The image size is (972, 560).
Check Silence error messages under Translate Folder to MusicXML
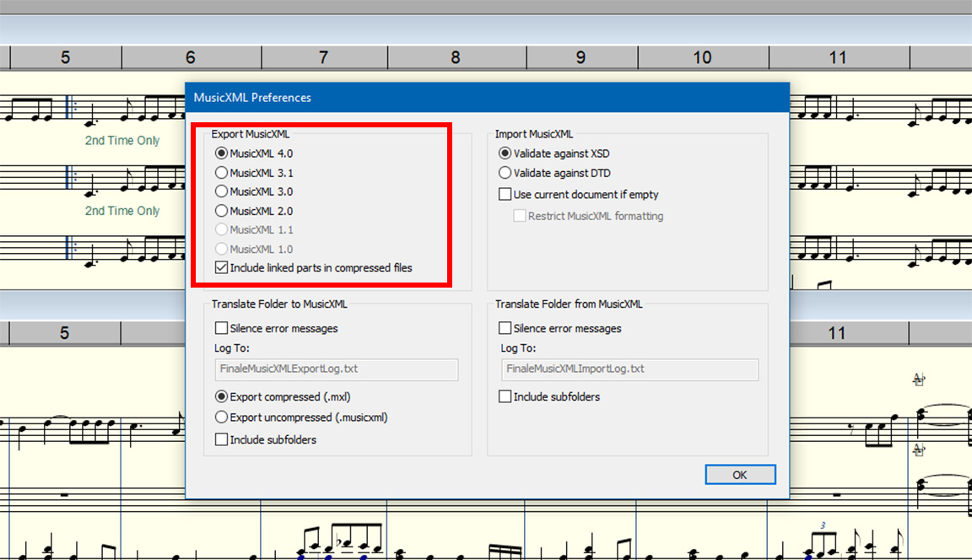pyautogui.click(x=222, y=328)
